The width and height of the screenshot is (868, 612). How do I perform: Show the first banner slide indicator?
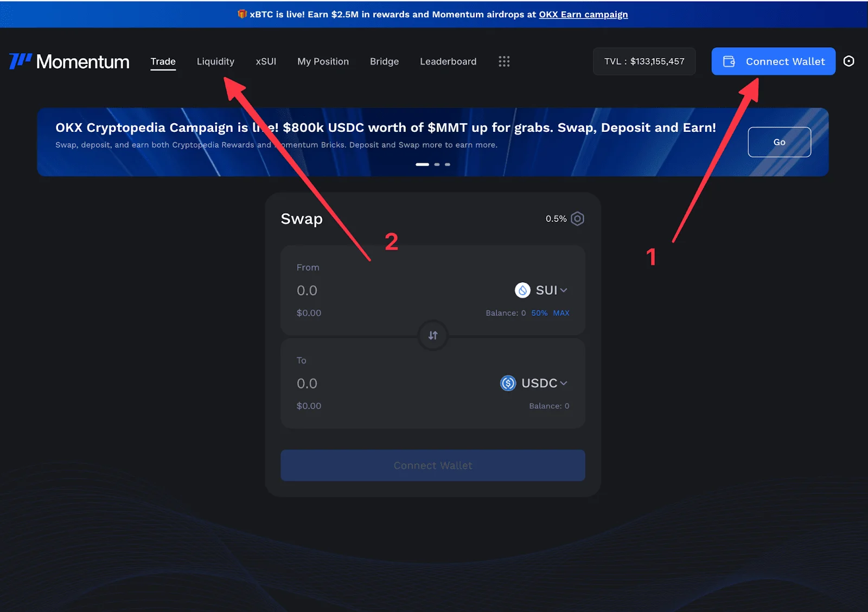(x=422, y=164)
